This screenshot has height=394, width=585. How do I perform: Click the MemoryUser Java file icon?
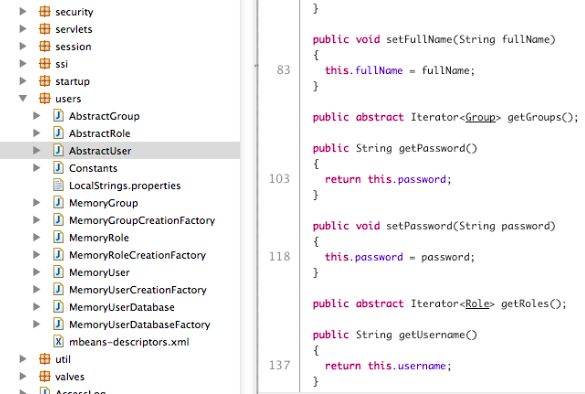[58, 272]
